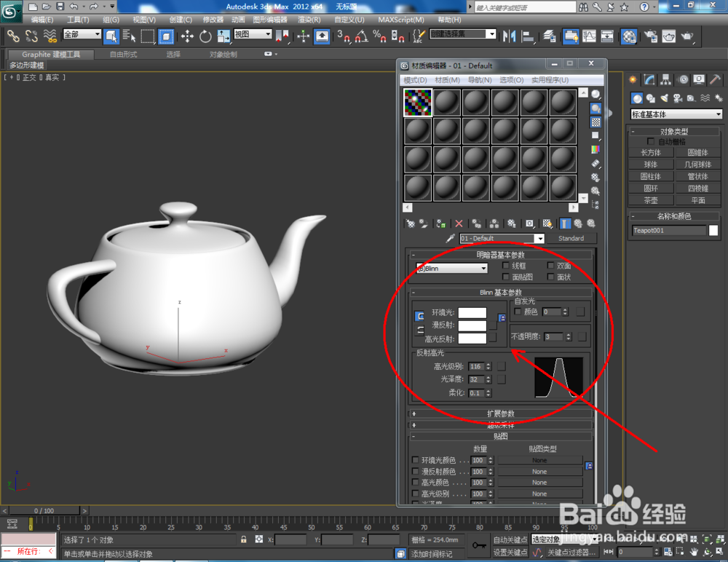Screen dimensions: 728x562
Task: Enable the 双面 two-sided checkbox
Action: [550, 265]
